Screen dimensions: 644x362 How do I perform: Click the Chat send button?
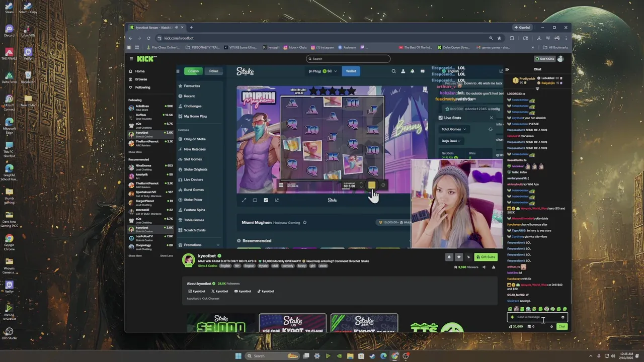click(x=562, y=327)
